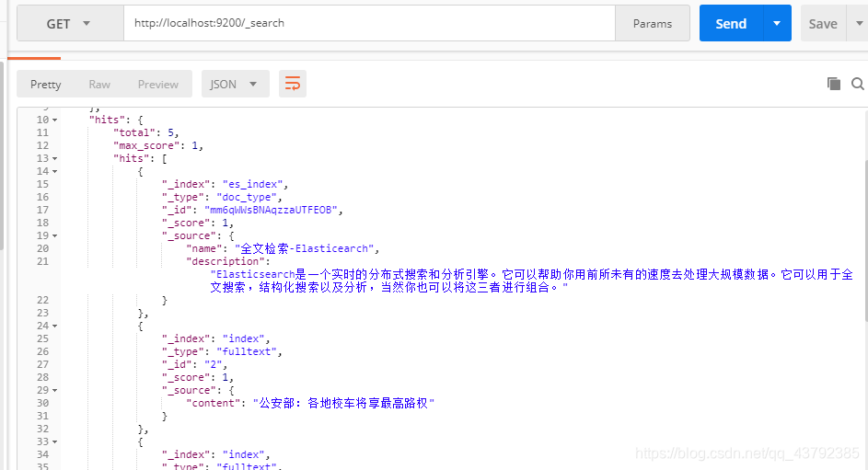868x470 pixels.
Task: Collapse _source at line 29
Action: tap(55, 390)
